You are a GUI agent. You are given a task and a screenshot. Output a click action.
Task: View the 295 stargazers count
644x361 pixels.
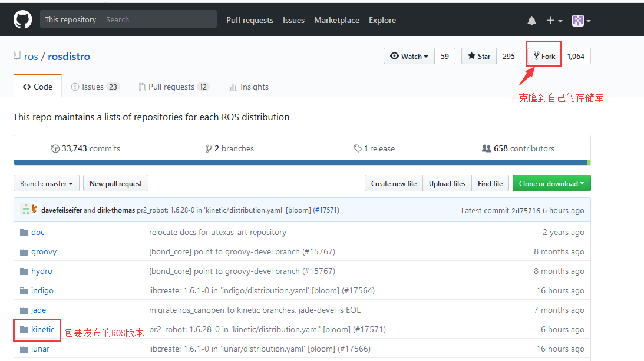[508, 57]
